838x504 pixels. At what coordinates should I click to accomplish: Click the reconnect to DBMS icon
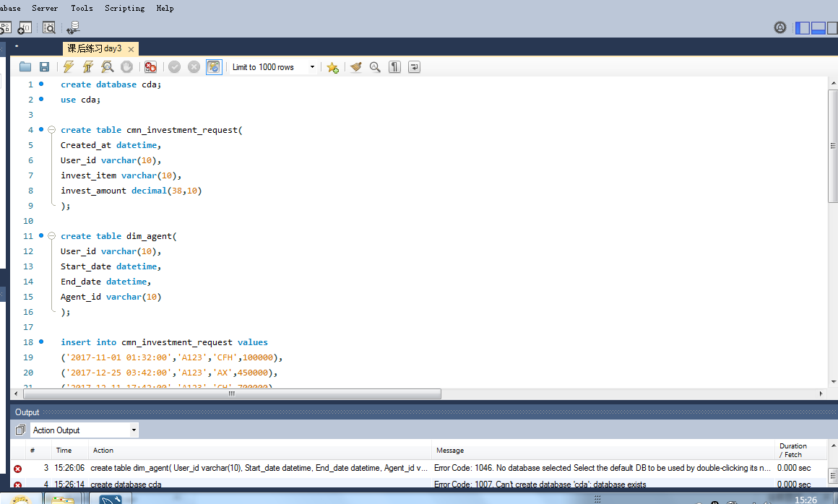73,27
